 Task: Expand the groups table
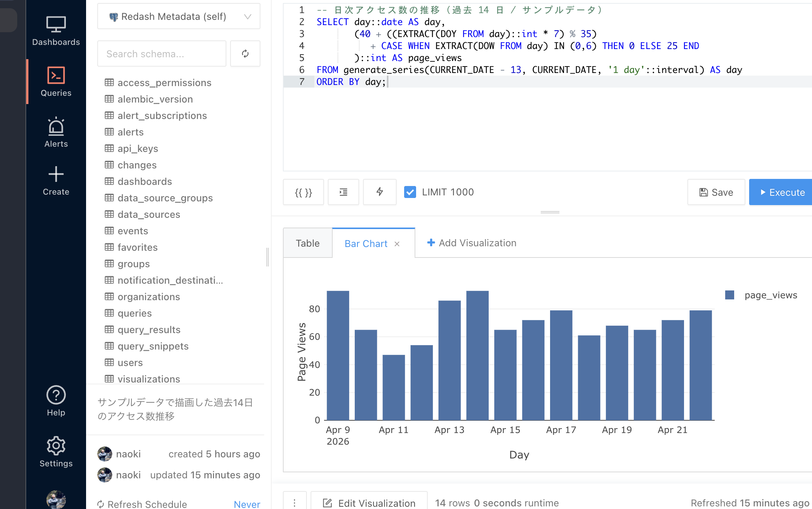point(134,264)
